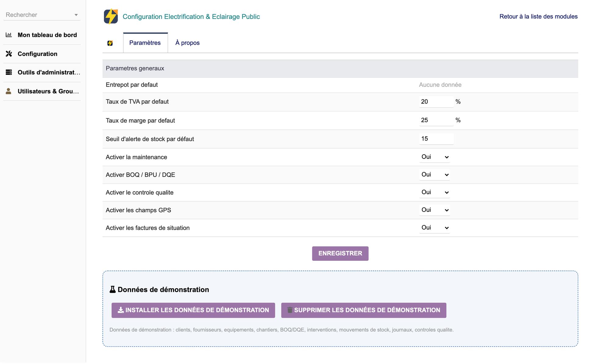Click the 'Entrepot par defaut' label

pos(132,85)
